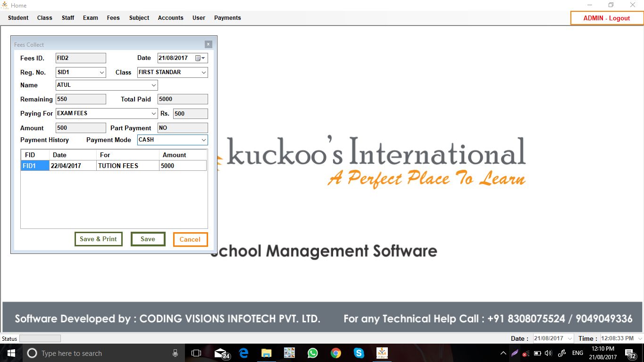This screenshot has width=644, height=362.
Task: Click the Total Paid field
Action: pos(183,99)
